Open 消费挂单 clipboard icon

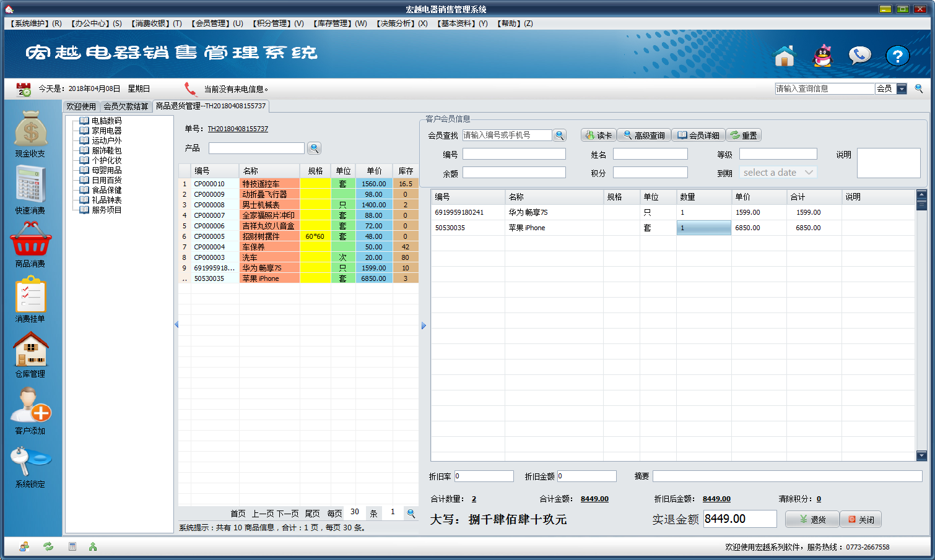coord(30,295)
